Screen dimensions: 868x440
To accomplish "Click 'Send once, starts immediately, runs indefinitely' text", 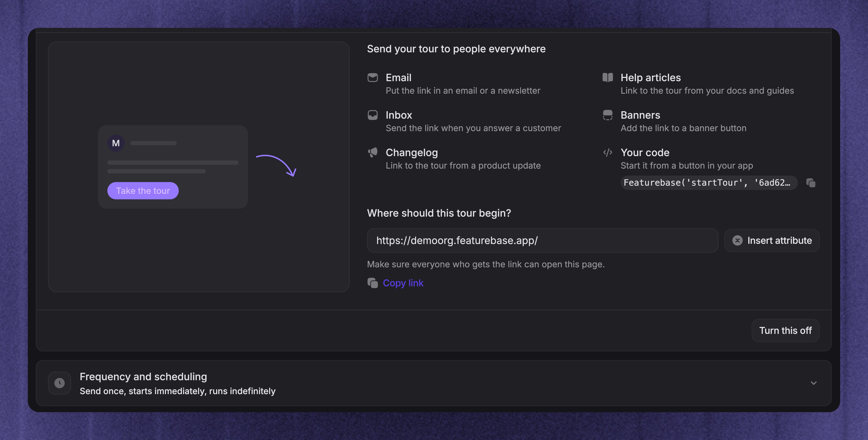I will click(x=178, y=391).
